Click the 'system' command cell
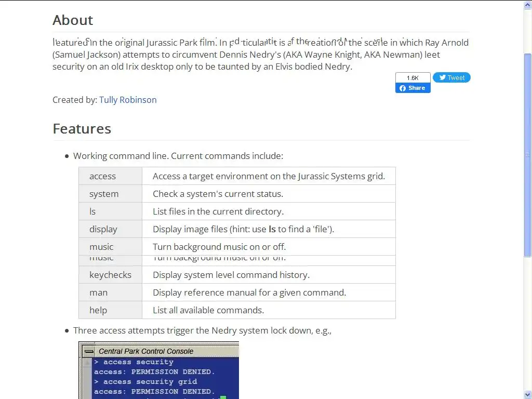Viewport: 532px width, 399px height. pos(110,194)
